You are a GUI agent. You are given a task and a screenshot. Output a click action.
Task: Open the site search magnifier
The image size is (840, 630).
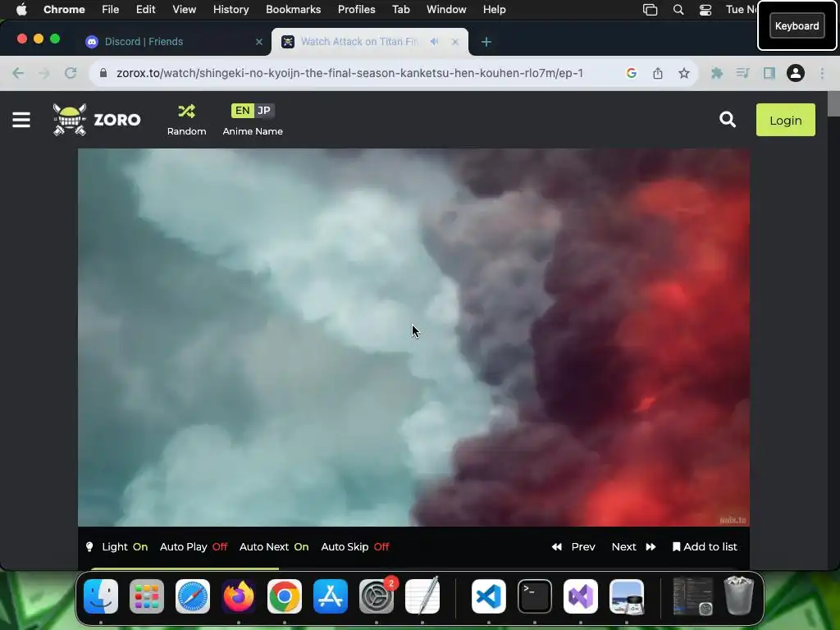(728, 120)
